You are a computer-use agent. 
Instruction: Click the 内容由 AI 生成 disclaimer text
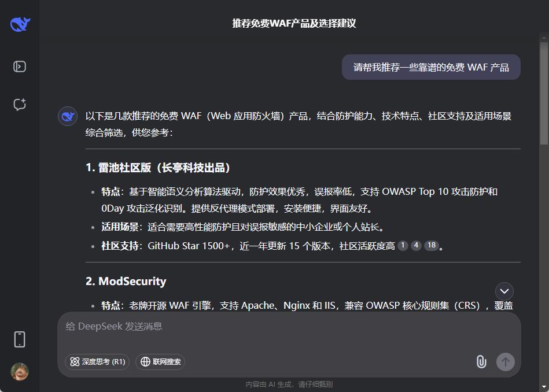[289, 384]
